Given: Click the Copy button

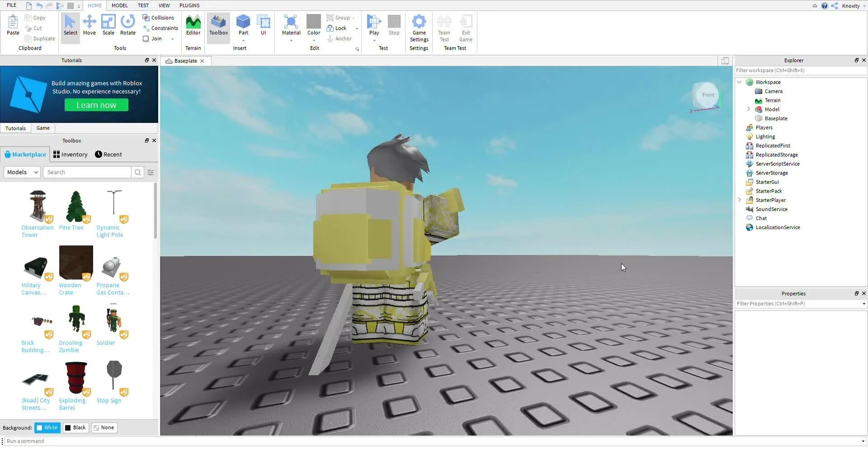Looking at the screenshot, I should [x=35, y=18].
